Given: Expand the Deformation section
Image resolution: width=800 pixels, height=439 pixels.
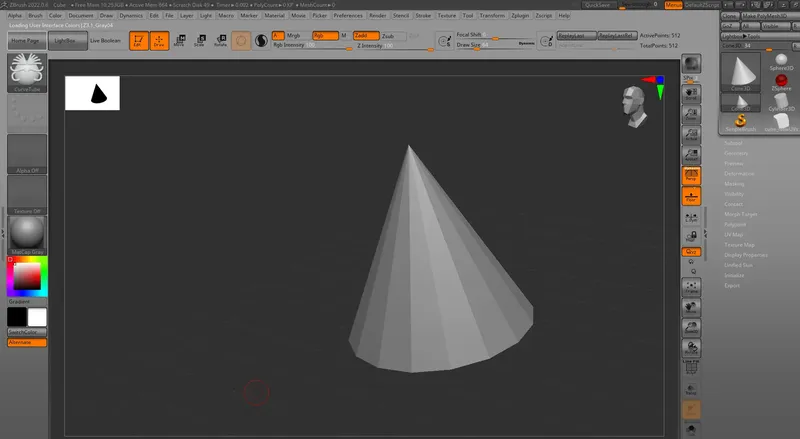Looking at the screenshot, I should coord(739,174).
